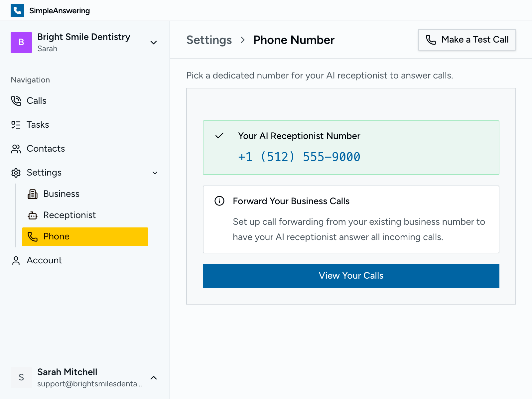Click the Bright Smile Dentistry avatar badge
The image size is (532, 399).
(x=21, y=43)
